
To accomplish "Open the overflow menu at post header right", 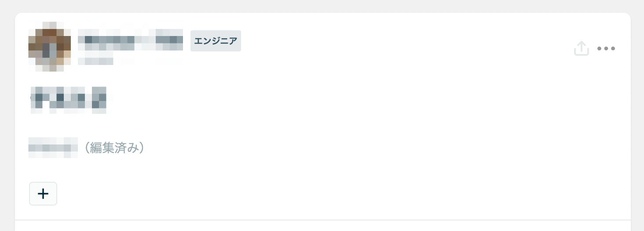I will pos(606,48).
